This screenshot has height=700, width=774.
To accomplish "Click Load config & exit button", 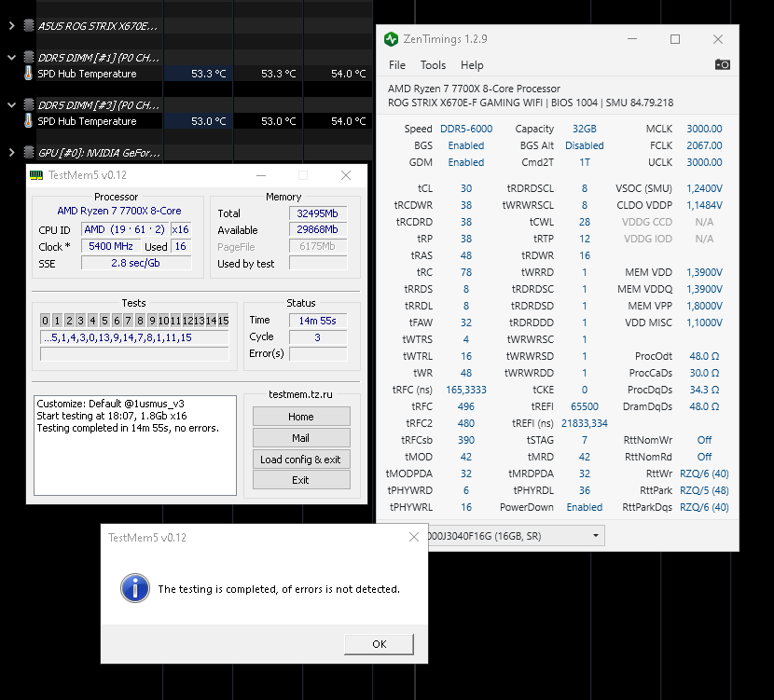I will tap(301, 460).
